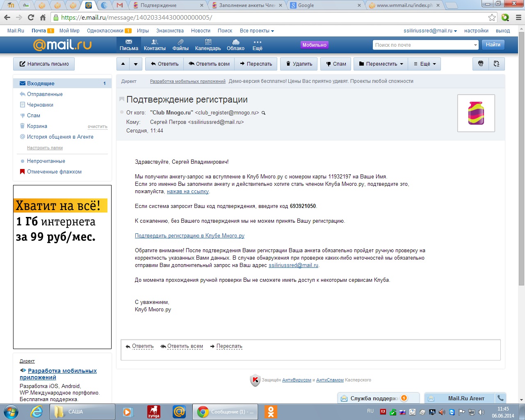Click the Chrome reload button
This screenshot has height=420, width=525.
[31, 17]
